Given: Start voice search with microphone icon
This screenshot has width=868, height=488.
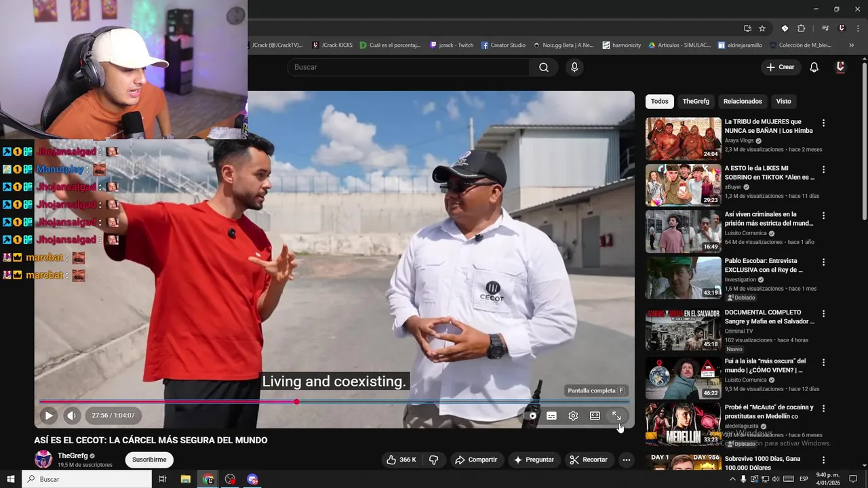Looking at the screenshot, I should (574, 67).
